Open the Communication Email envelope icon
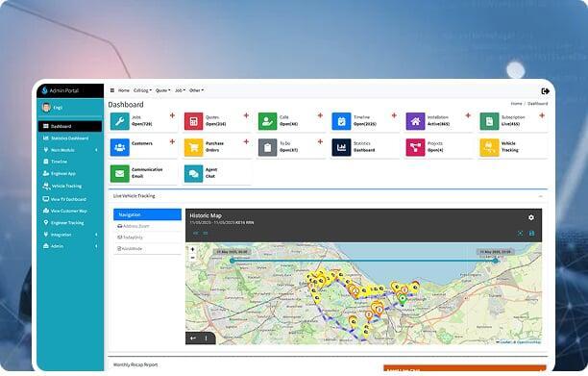The width and height of the screenshot is (588, 376). pos(120,174)
